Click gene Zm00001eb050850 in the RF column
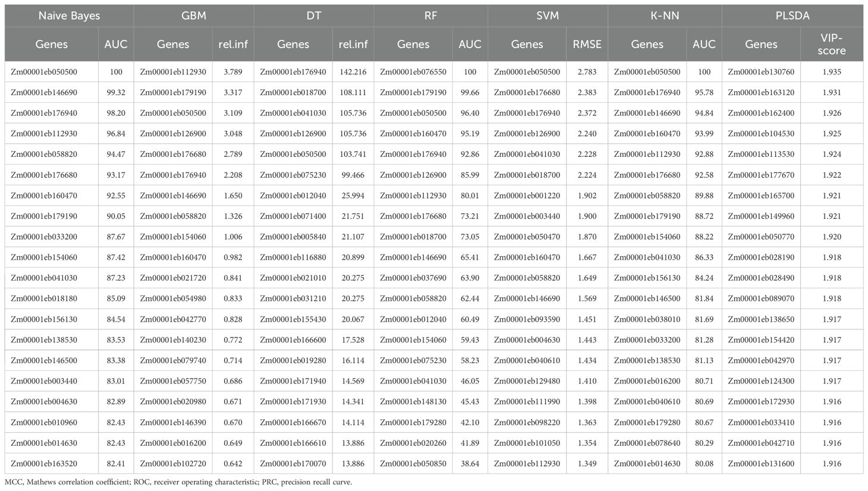 tap(413, 464)
